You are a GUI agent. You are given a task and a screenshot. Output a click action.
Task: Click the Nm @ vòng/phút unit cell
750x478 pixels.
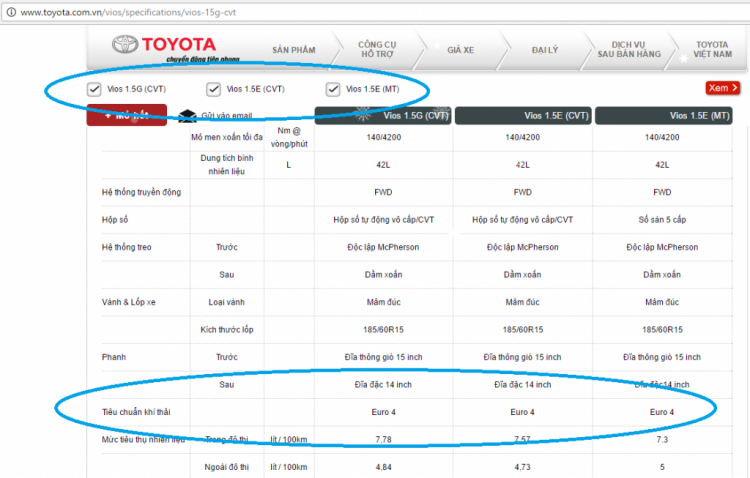coord(289,137)
